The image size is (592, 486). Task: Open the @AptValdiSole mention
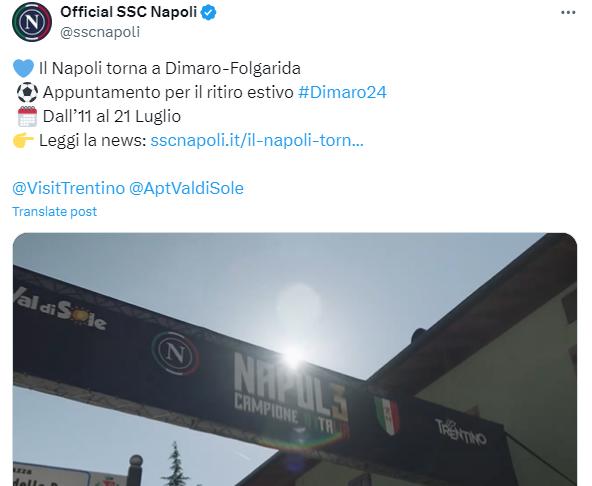pyautogui.click(x=186, y=188)
